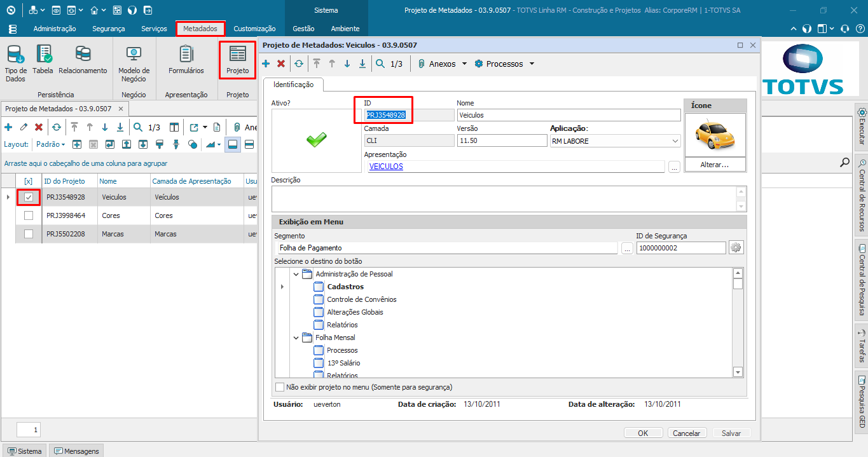
Task: Go to next record in the dialog toolbar
Action: pos(347,64)
